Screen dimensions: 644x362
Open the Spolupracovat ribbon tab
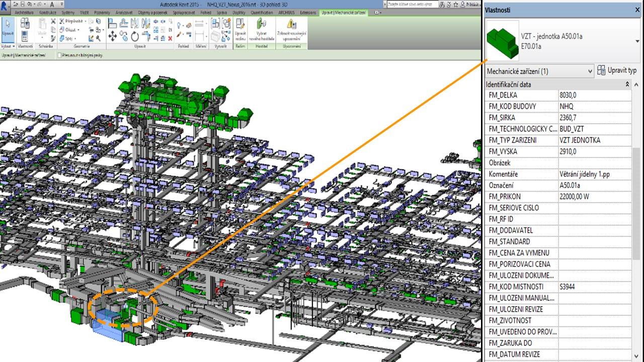(184, 13)
